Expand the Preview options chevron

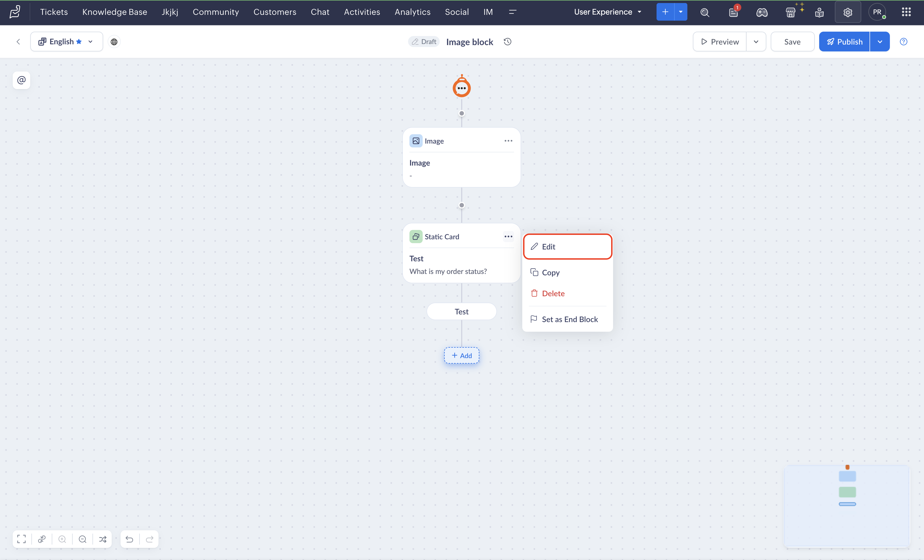(x=756, y=42)
